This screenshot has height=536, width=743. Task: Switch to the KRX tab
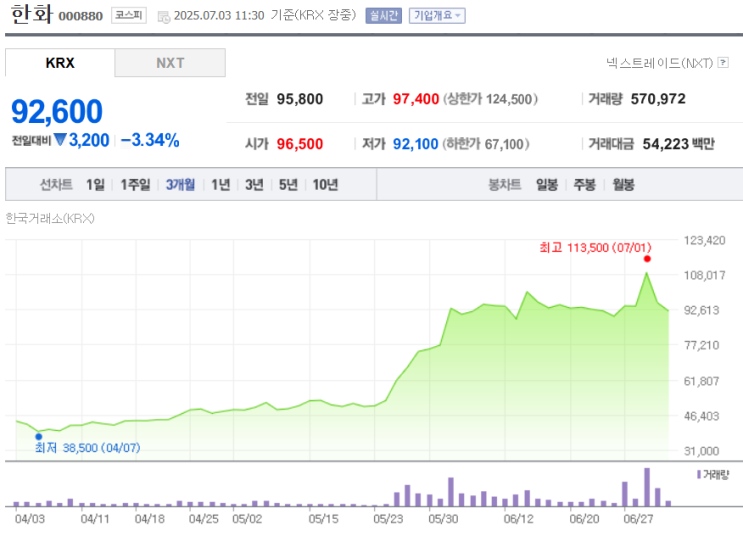coord(60,63)
